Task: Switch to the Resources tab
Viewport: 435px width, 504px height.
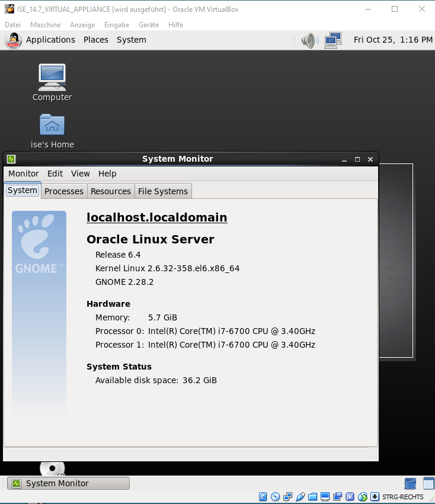Action: coord(111,191)
